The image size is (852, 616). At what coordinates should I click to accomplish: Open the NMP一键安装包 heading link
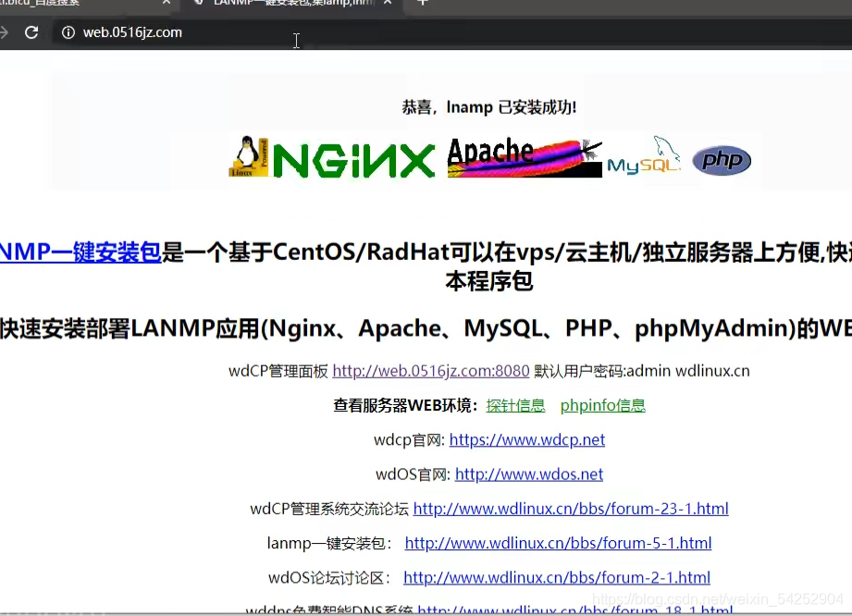tap(80, 253)
